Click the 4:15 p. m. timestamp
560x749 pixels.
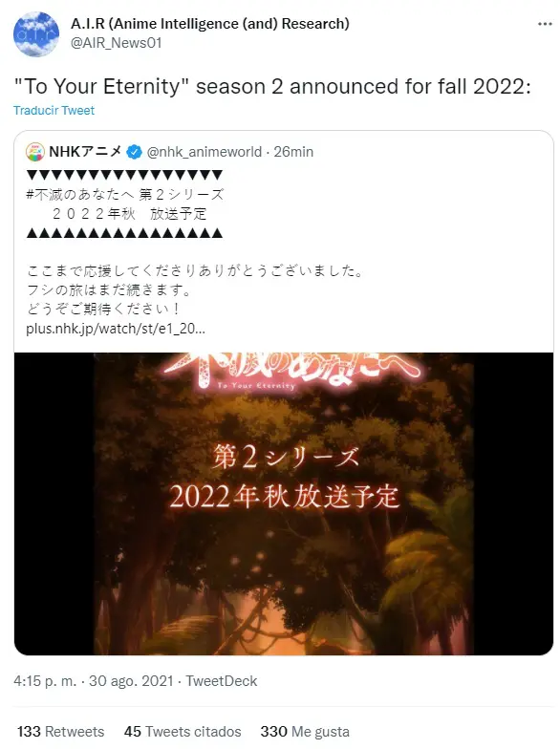[45, 680]
